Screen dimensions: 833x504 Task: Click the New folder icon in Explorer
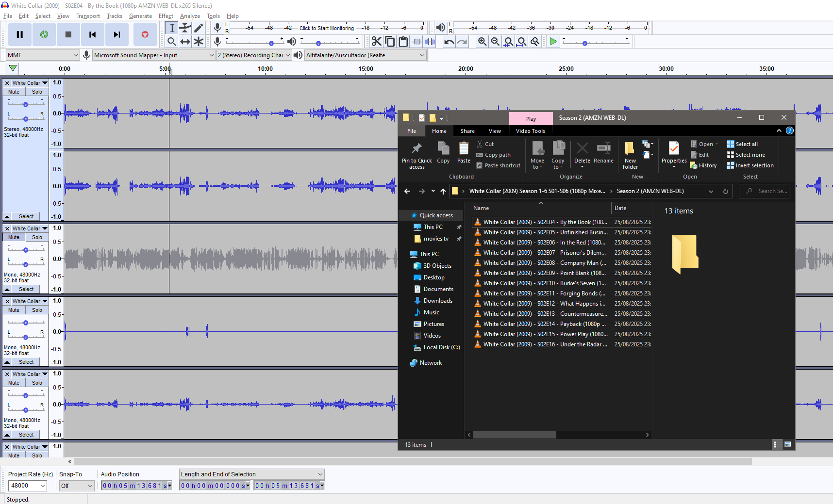pos(630,156)
